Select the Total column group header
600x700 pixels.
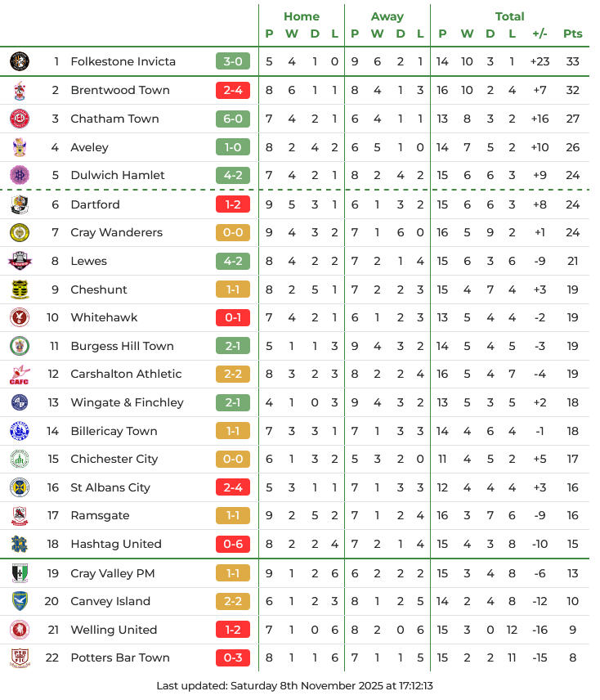(510, 16)
